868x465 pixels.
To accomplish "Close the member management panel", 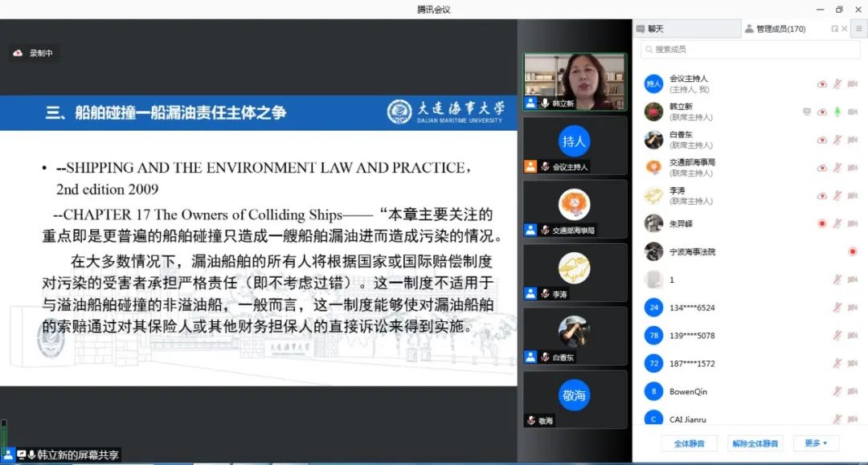I will 843,29.
